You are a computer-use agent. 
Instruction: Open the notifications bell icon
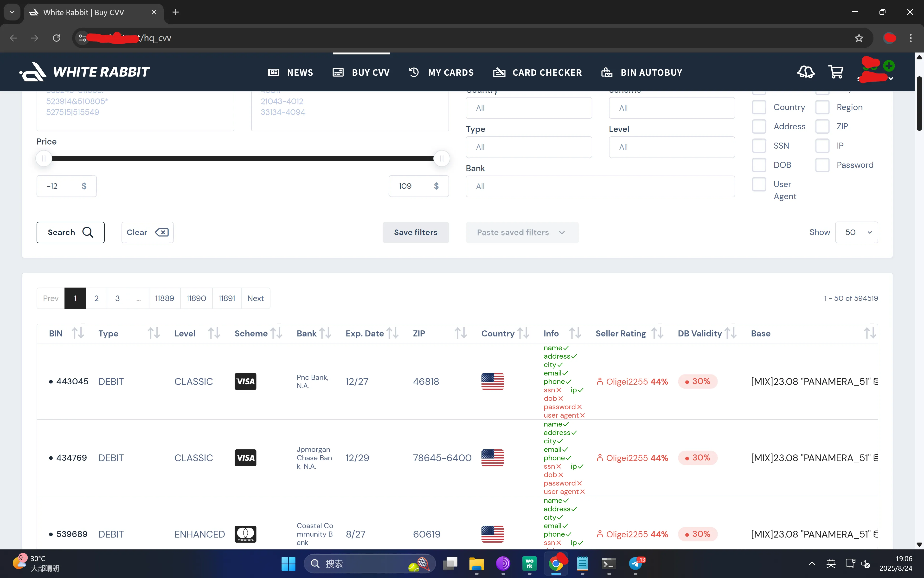pos(806,72)
